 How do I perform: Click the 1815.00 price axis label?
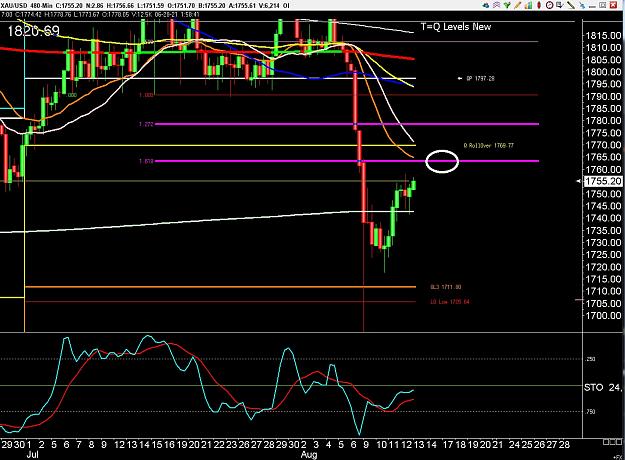point(603,35)
